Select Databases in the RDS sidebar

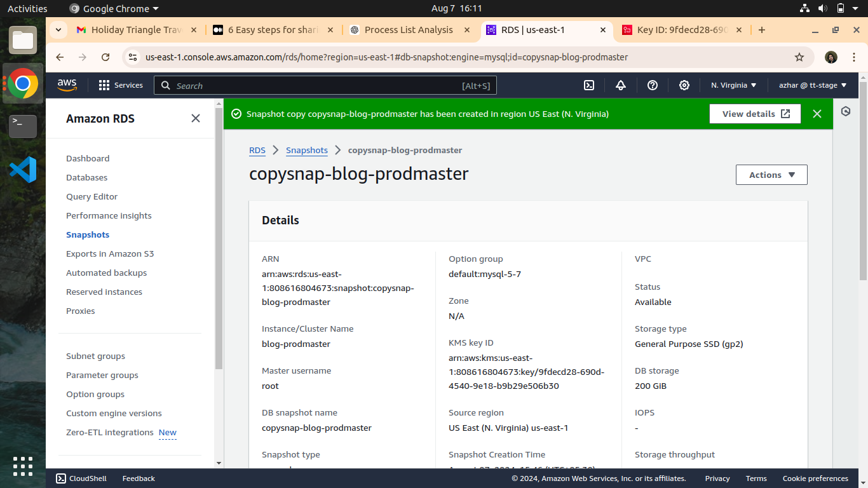click(x=86, y=177)
